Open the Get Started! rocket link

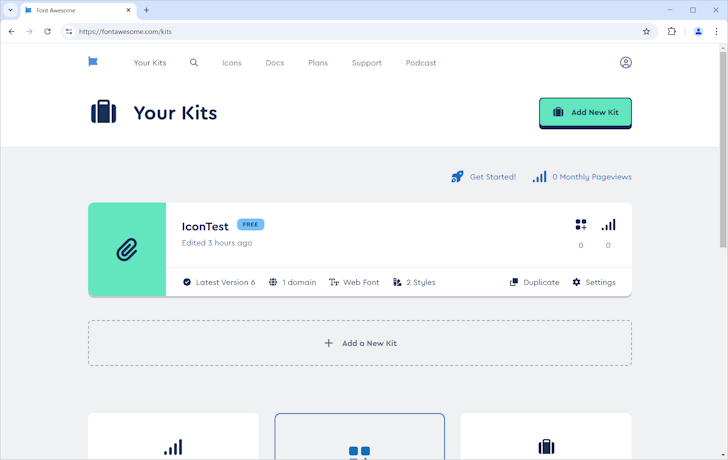(484, 177)
